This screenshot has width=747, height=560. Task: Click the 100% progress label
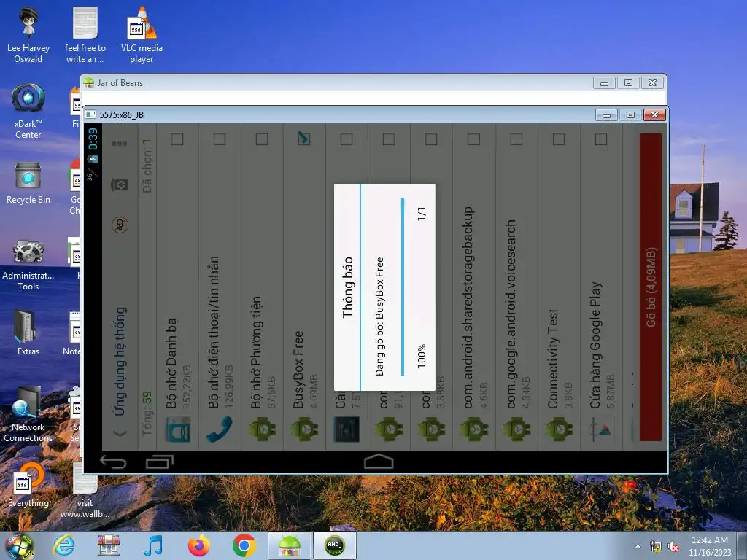coord(422,356)
